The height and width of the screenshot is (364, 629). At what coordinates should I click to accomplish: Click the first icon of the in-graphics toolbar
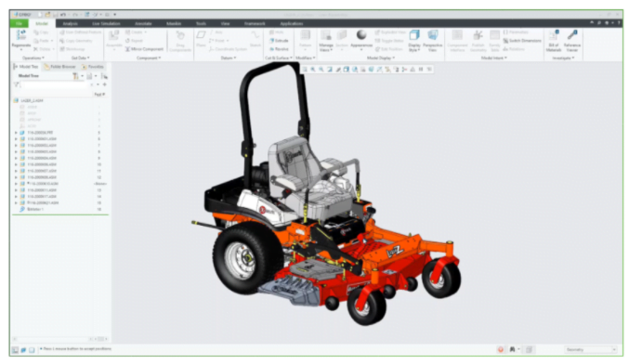tap(305, 70)
